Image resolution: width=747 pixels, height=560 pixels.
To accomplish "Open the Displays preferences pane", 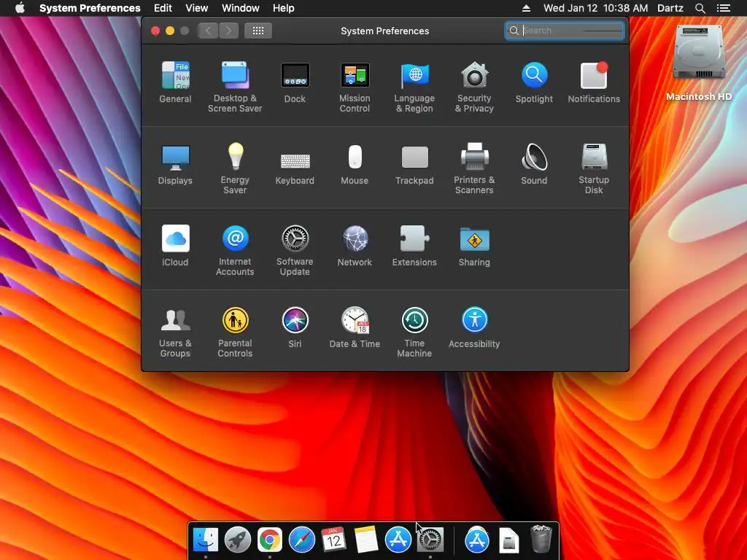I will [175, 164].
